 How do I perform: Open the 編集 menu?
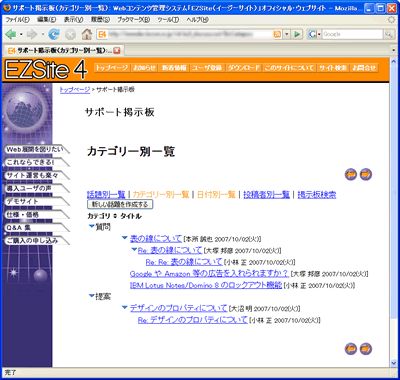47,20
